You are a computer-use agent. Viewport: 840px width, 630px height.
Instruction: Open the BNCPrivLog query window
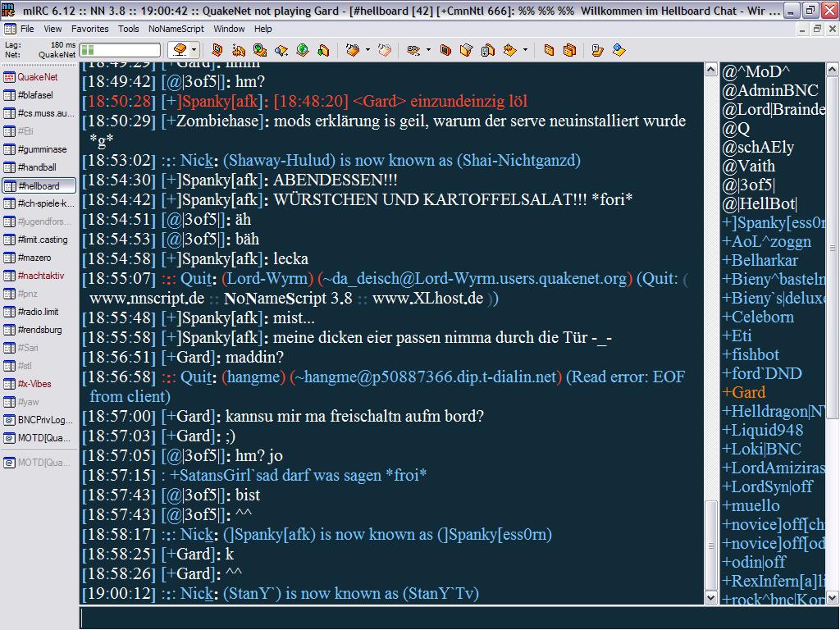click(x=39, y=420)
